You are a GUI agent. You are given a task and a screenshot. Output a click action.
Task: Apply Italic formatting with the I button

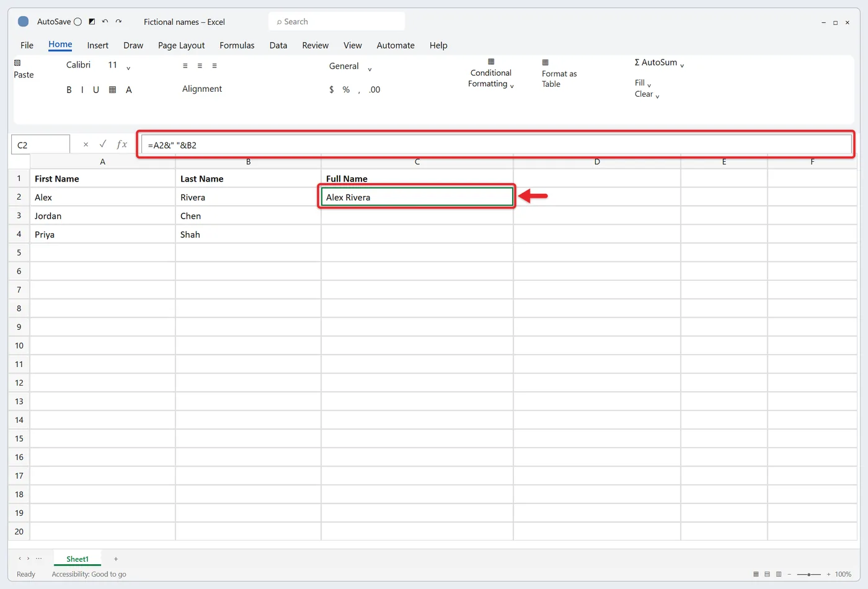pos(82,90)
